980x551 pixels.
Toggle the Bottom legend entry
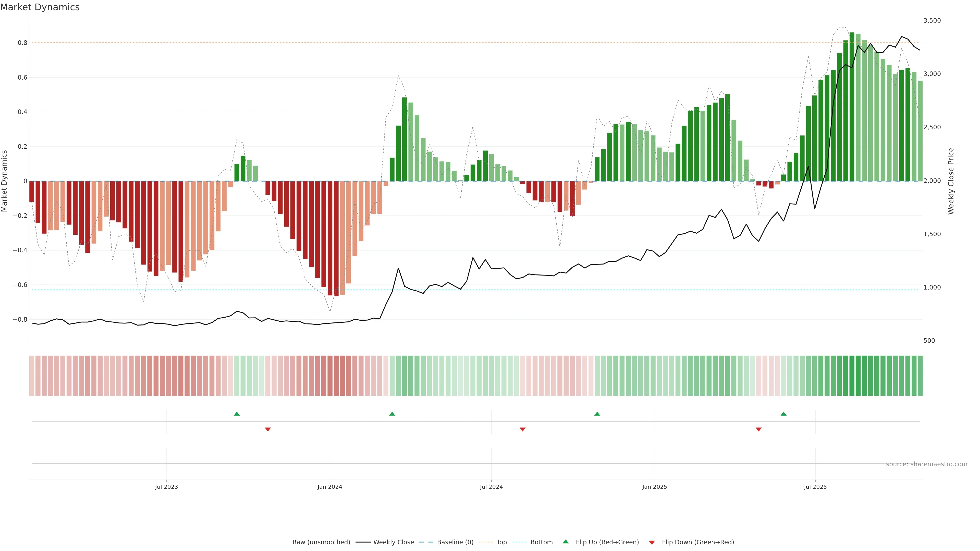[541, 542]
